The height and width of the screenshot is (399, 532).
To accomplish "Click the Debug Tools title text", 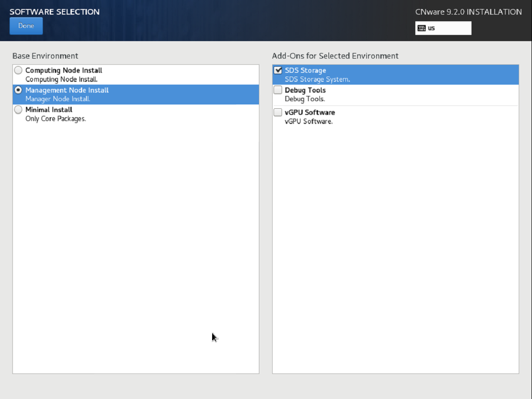I will click(305, 90).
